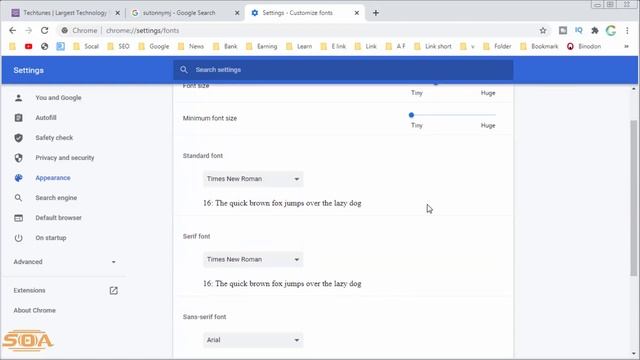The image size is (640, 360).
Task: Click the Settings title in header
Action: click(x=29, y=70)
